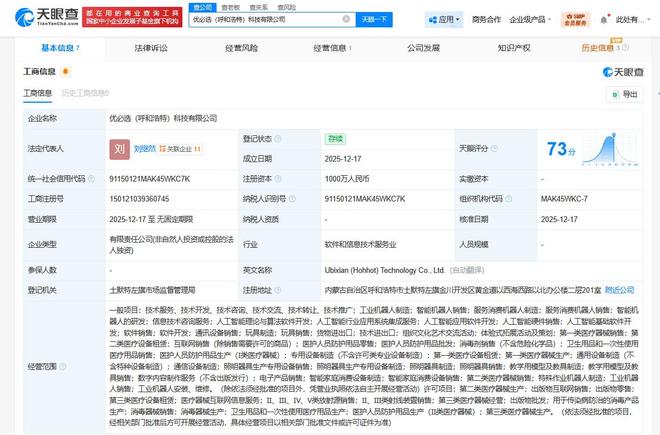Click the 天眼一下 search button
This screenshot has height=435, width=660.
point(374,19)
